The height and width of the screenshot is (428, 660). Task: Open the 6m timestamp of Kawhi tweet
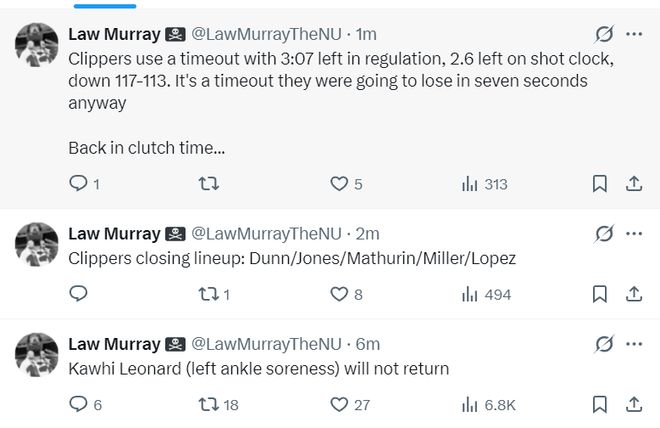(369, 343)
